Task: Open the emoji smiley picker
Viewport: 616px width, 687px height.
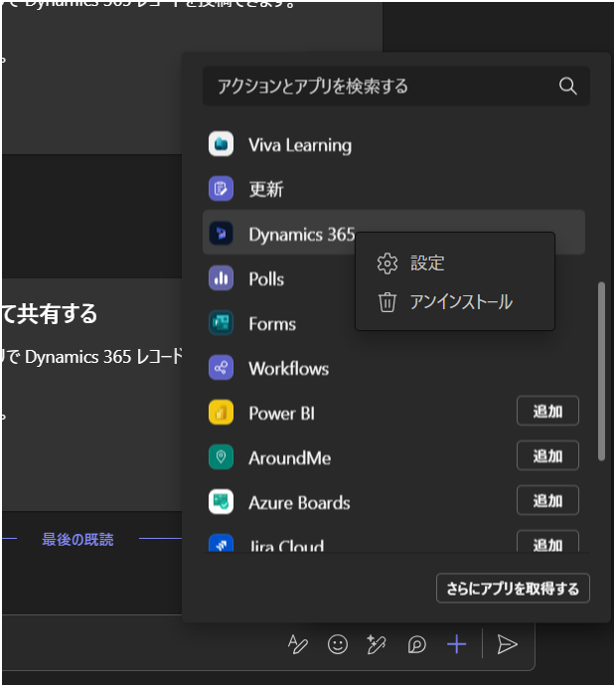Action: click(x=338, y=644)
